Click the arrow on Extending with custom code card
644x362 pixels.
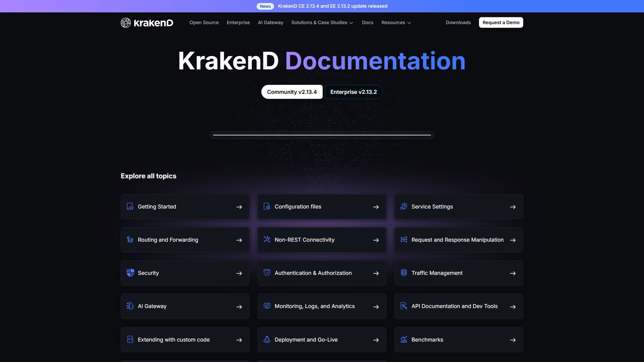(x=239, y=340)
